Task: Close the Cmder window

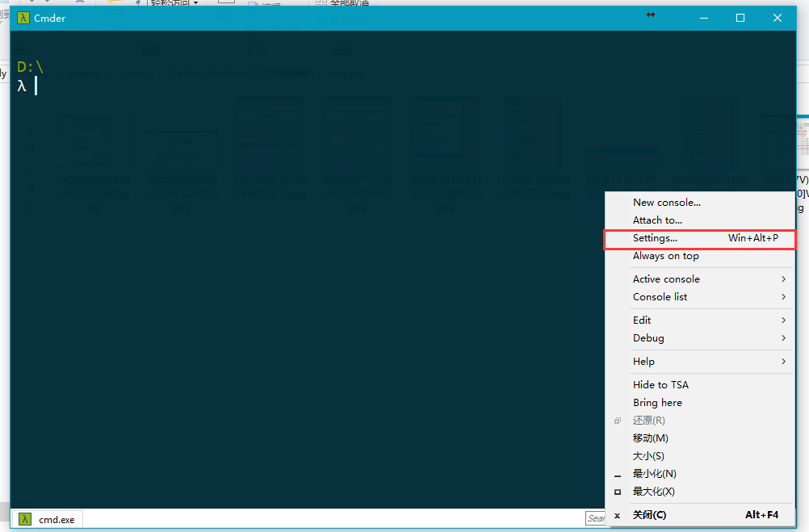Action: click(x=778, y=18)
